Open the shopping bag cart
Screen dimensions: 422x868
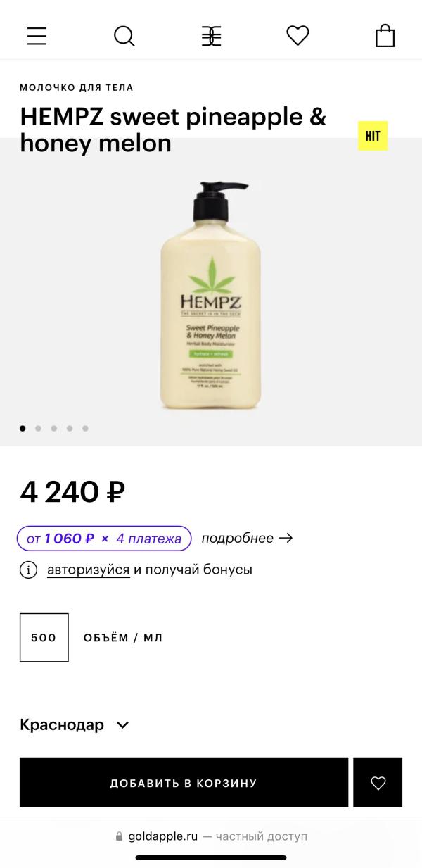point(385,36)
